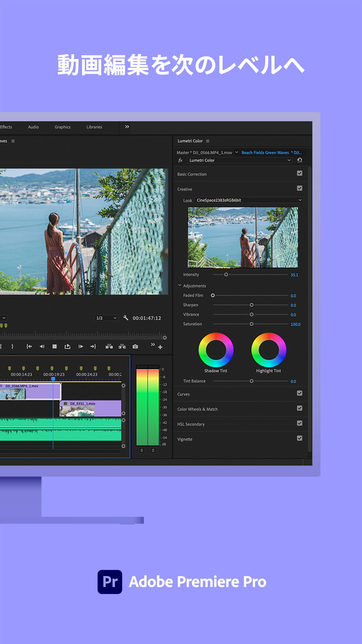Show more transport controls chevron

point(153,344)
